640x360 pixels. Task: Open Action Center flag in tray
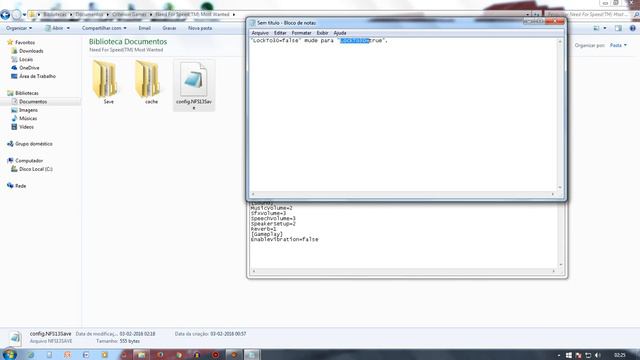click(x=578, y=355)
